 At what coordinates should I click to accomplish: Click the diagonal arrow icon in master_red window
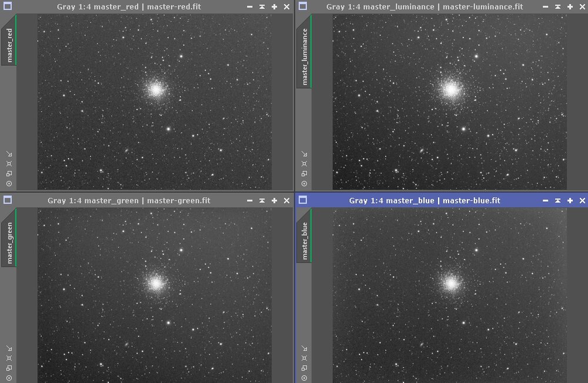9,154
